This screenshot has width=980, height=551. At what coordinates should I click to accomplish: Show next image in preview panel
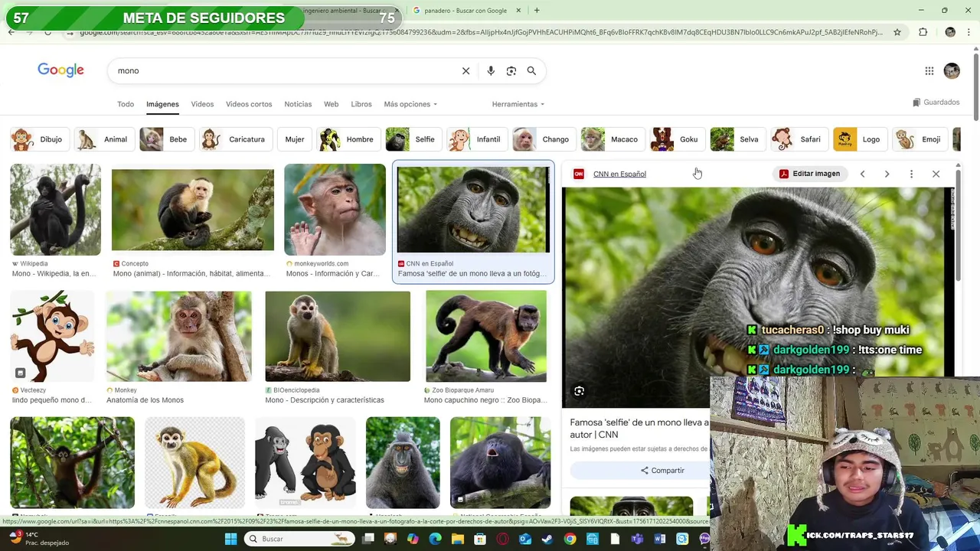point(887,174)
